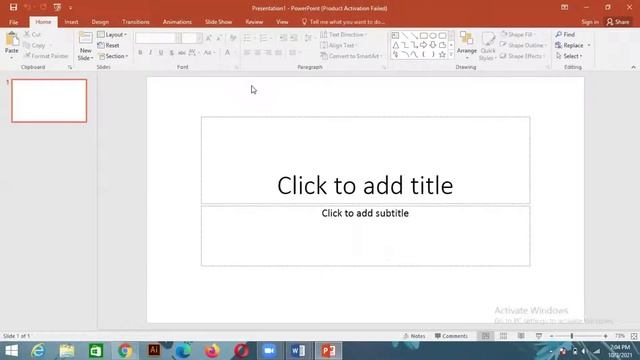Open the Select dropdown
The height and width of the screenshot is (360, 640).
point(569,56)
